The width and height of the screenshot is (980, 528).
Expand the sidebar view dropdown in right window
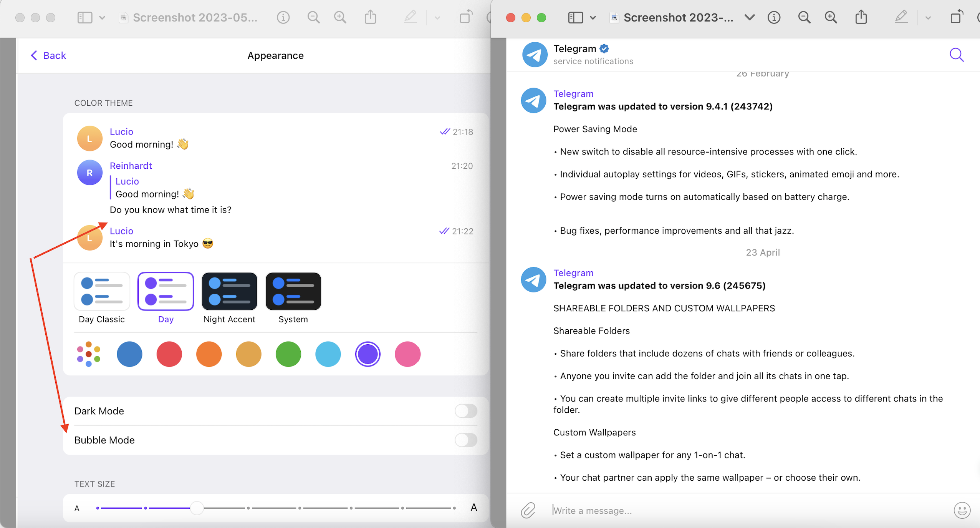click(x=593, y=18)
